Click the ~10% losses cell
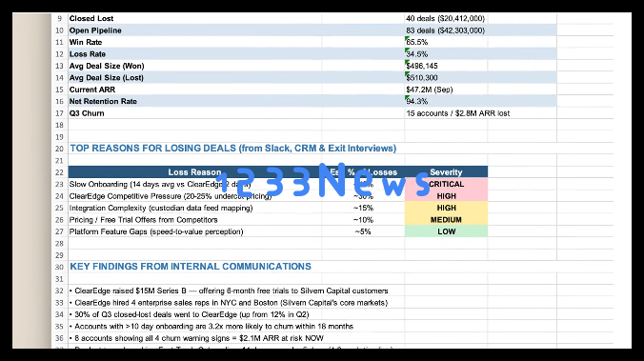 pyautogui.click(x=363, y=220)
